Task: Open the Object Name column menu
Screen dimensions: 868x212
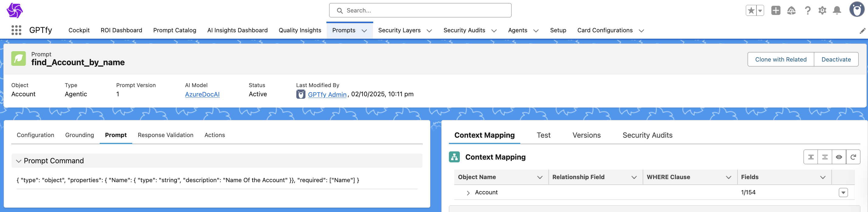Action: click(540, 177)
